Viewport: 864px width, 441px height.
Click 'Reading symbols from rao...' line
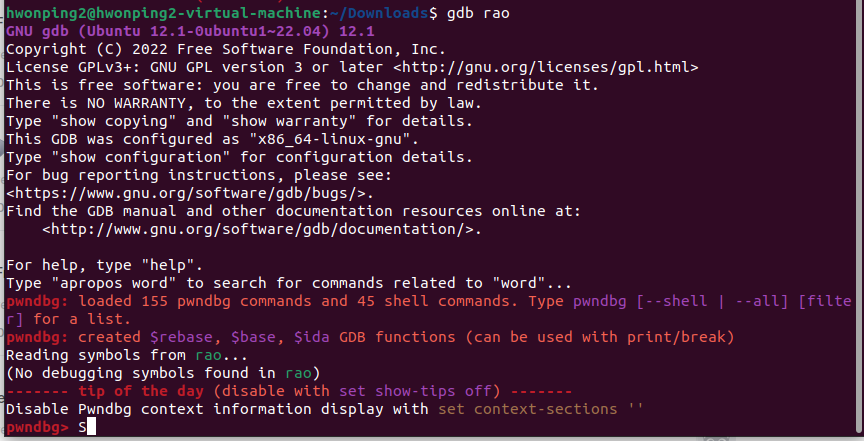tap(127, 356)
